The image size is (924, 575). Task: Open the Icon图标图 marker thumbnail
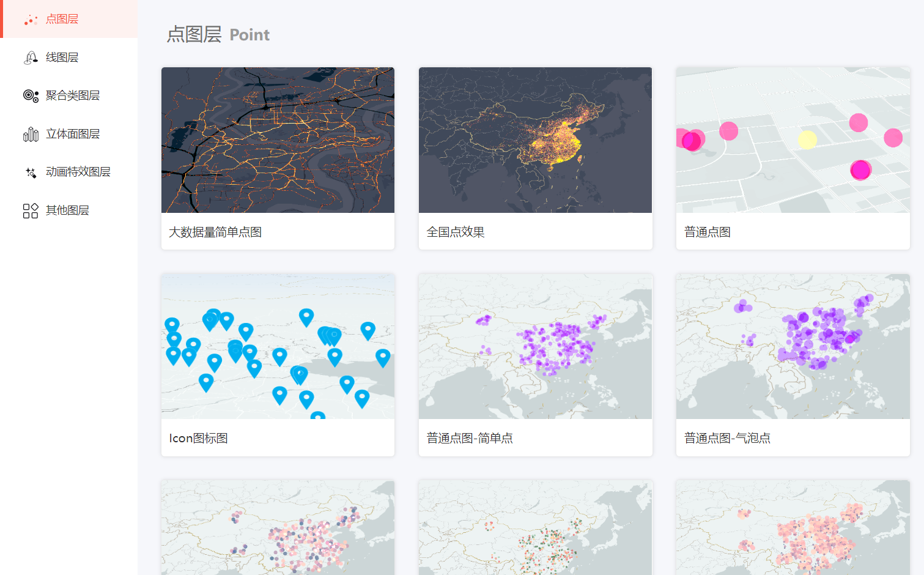278,346
